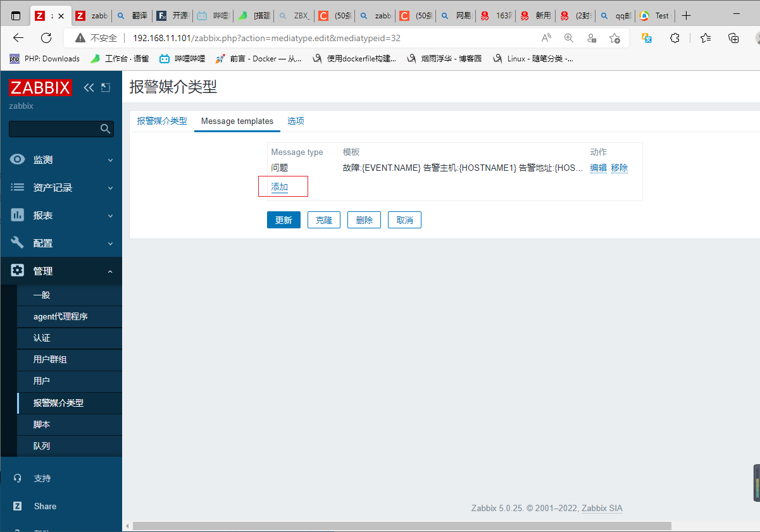Click the 取消 button

[x=404, y=220]
